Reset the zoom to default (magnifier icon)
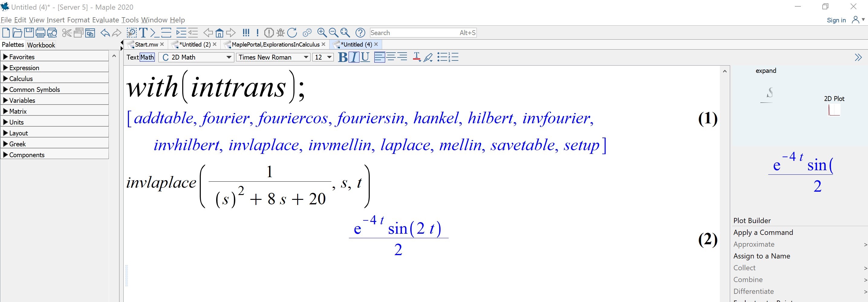868x302 pixels. click(345, 33)
